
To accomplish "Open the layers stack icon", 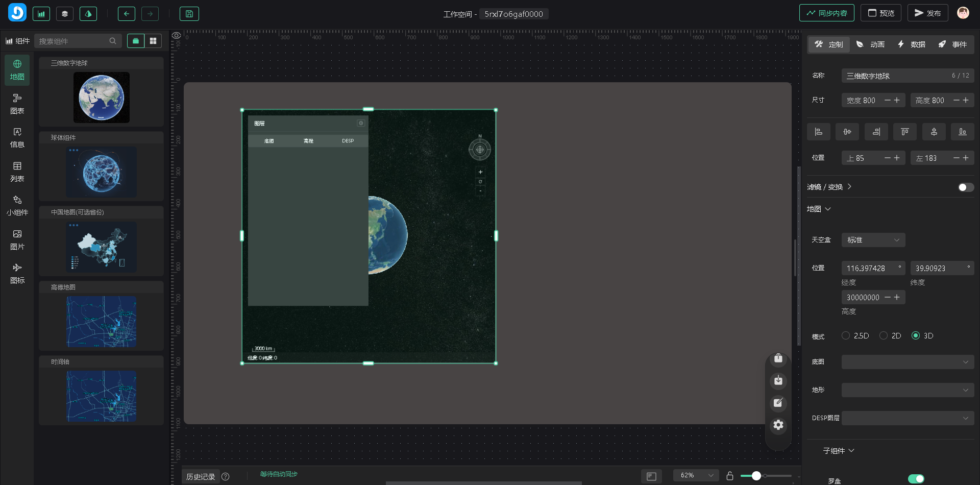I will coord(65,14).
